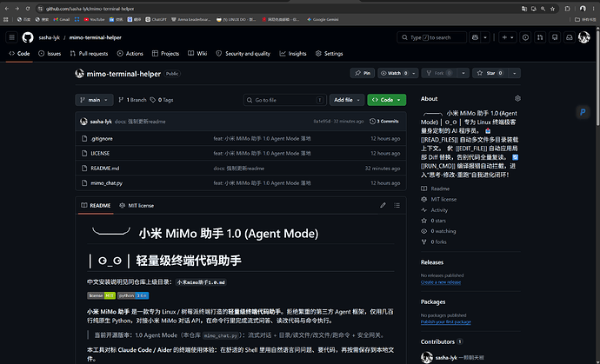The image size is (600, 364).
Task: Open the mimo_chat.py file
Action: point(106,183)
